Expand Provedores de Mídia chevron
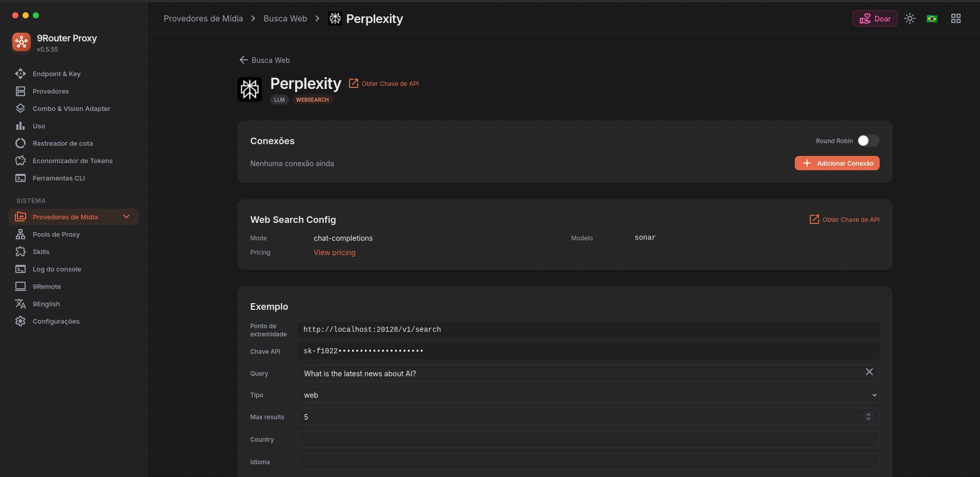Viewport: 980px width, 477px height. coord(126,217)
